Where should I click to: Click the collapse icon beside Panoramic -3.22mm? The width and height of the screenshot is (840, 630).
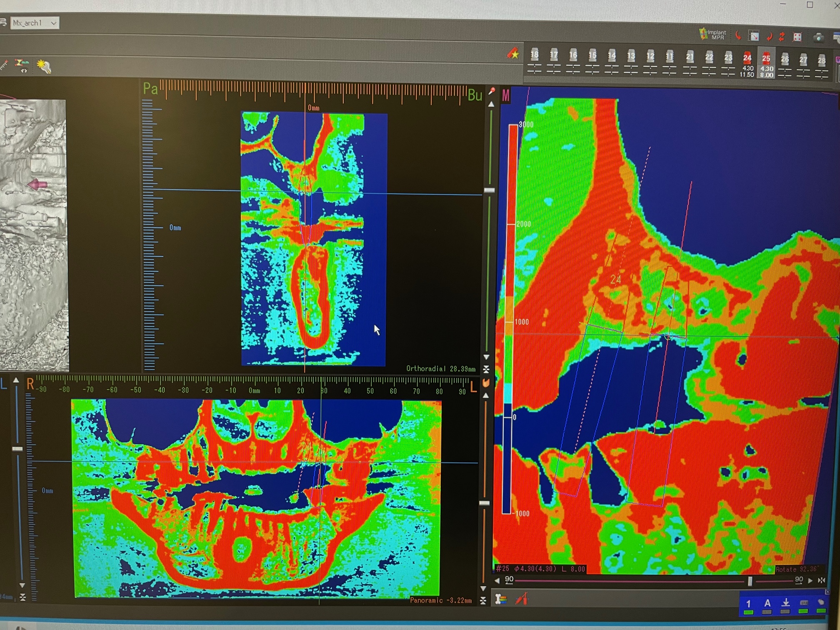483,600
